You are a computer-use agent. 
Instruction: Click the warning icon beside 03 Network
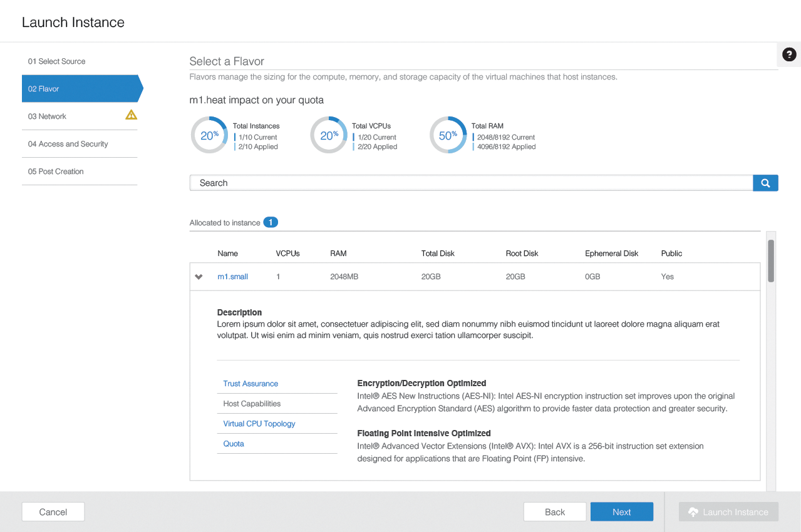pyautogui.click(x=131, y=115)
